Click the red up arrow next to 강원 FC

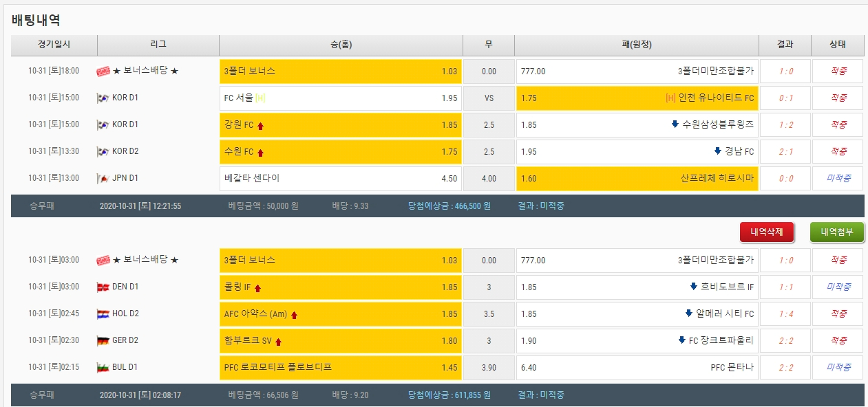[261, 125]
